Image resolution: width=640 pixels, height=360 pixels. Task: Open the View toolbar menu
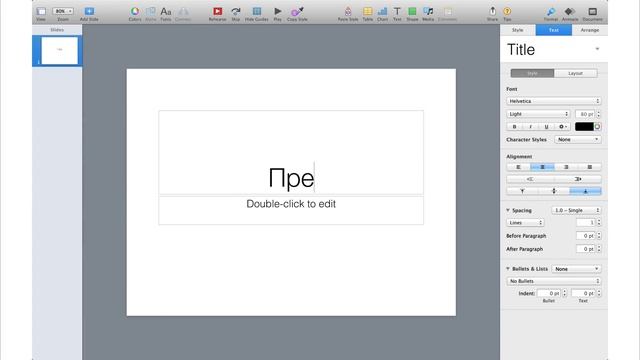click(x=41, y=11)
